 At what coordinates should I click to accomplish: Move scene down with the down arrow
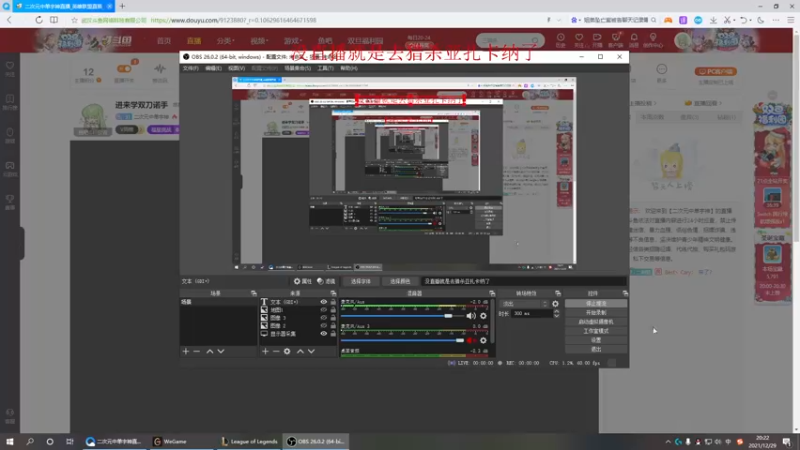(221, 351)
